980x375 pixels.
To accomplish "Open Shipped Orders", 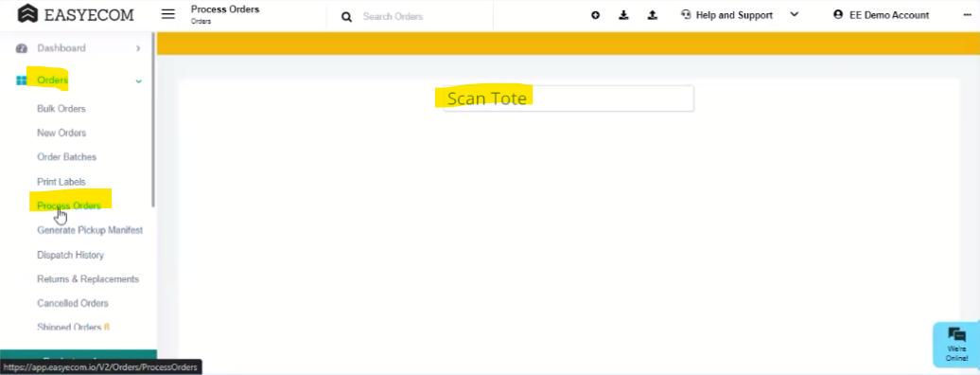I will pyautogui.click(x=73, y=327).
